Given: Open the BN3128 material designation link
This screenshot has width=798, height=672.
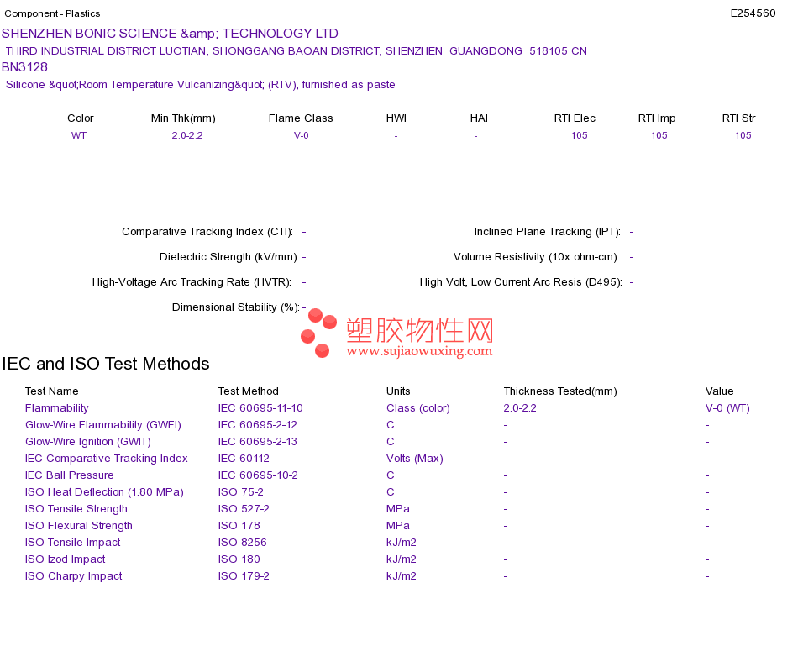Looking at the screenshot, I should point(24,67).
